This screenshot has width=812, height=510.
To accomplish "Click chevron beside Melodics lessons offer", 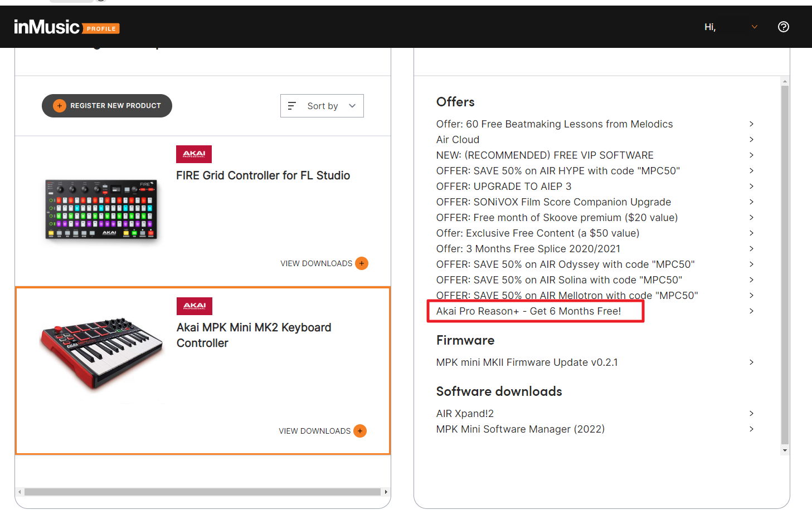I will pyautogui.click(x=751, y=124).
